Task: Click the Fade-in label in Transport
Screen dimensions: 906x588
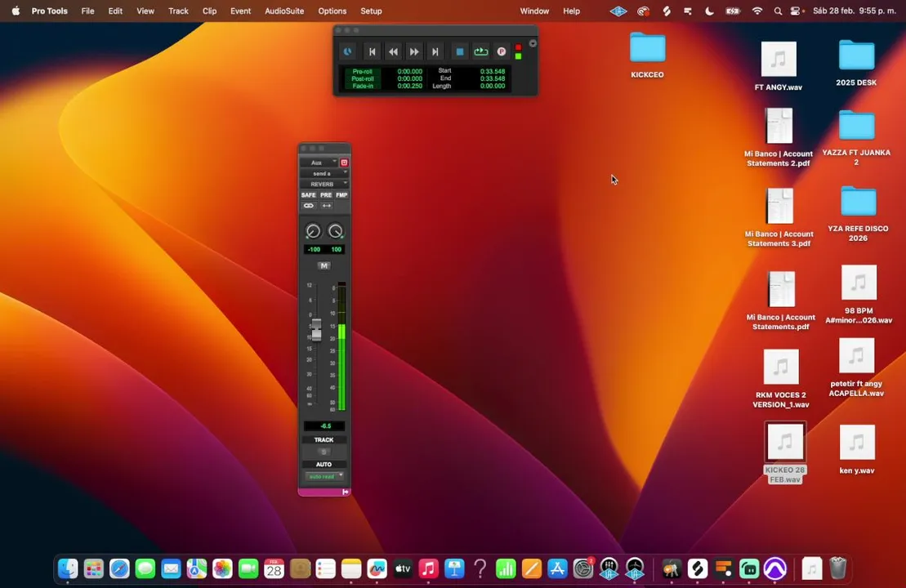Action: [363, 86]
